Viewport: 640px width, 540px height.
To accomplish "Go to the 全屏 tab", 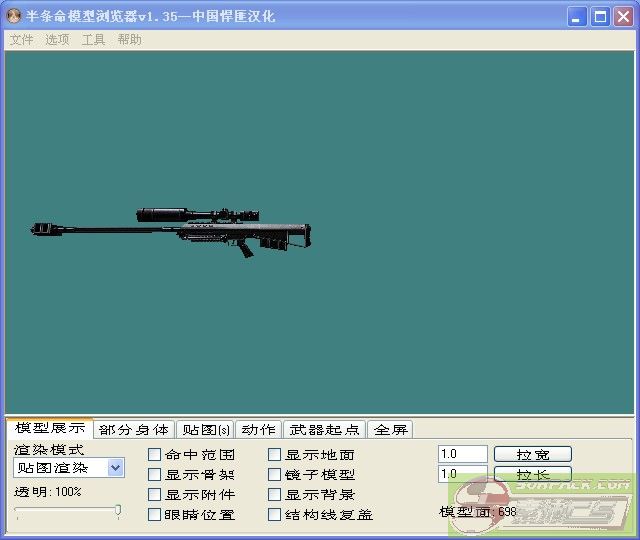I will 391,430.
